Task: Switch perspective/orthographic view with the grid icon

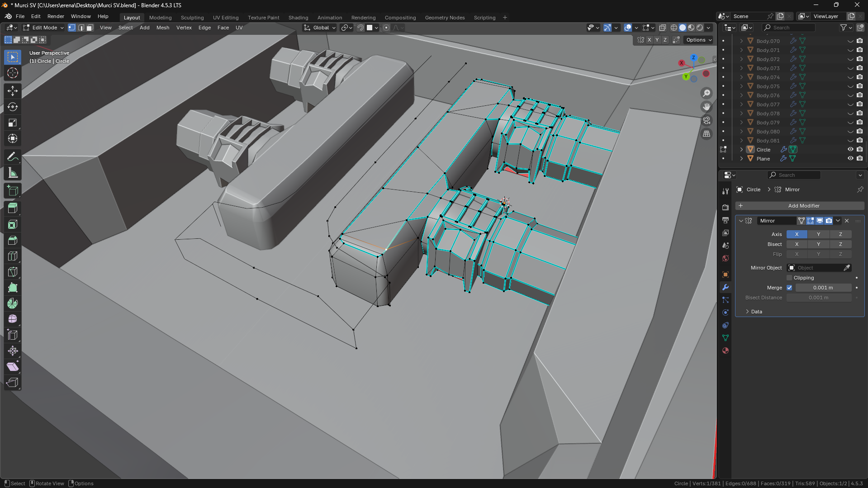Action: click(707, 134)
